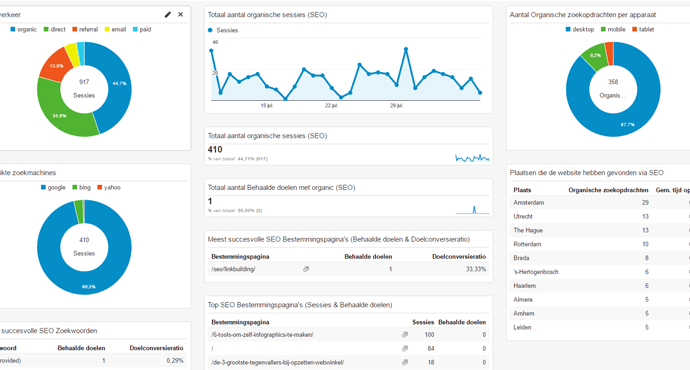Click the desktop legend swatch
The height and width of the screenshot is (370, 690).
pos(568,29)
